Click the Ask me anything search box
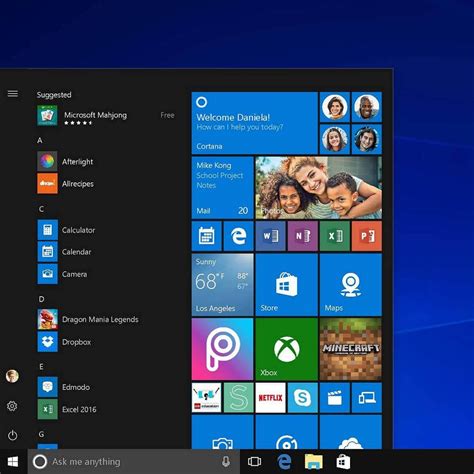This screenshot has width=474, height=474. [134, 462]
